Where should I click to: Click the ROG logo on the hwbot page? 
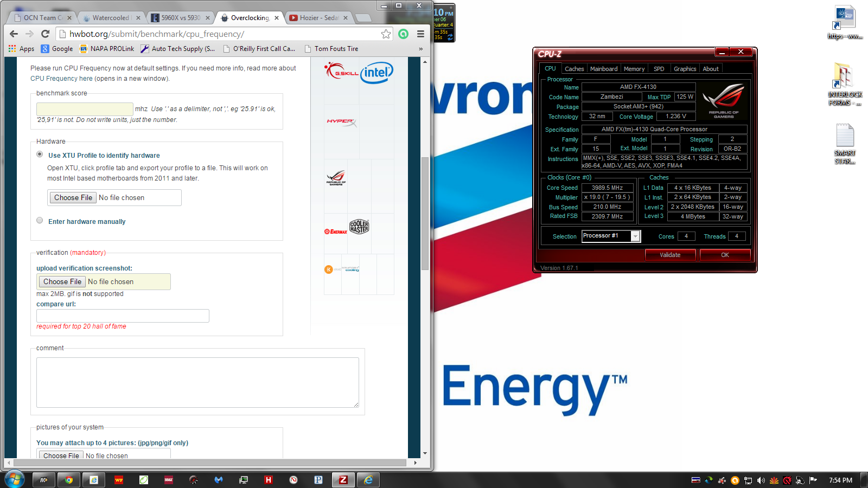(x=336, y=177)
